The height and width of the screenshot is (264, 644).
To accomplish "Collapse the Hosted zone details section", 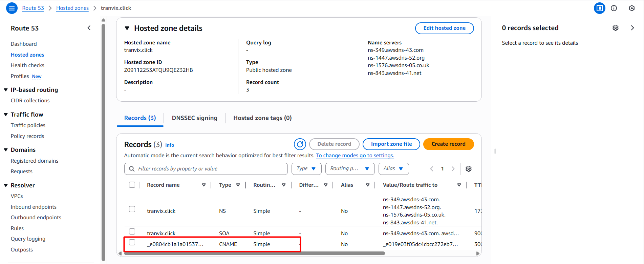I will click(127, 28).
